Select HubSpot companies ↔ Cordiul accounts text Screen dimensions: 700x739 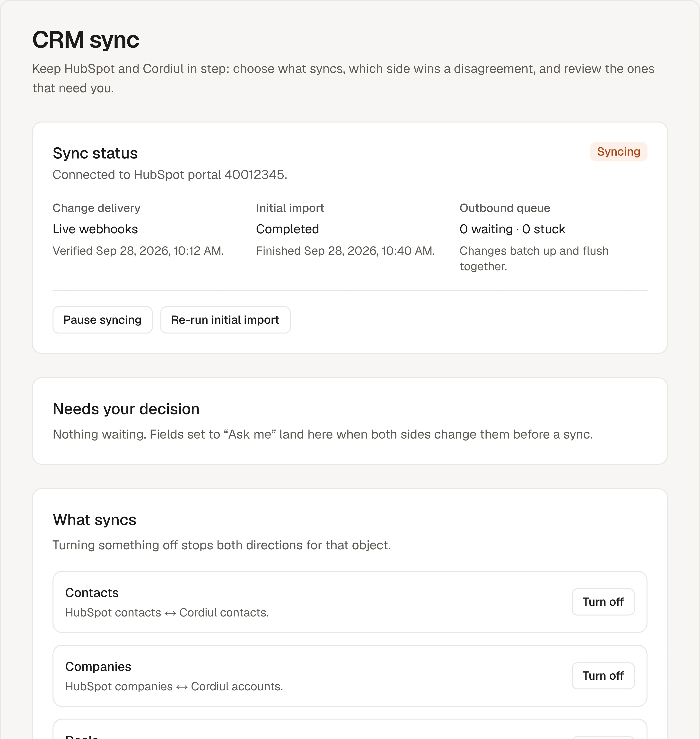tap(174, 686)
